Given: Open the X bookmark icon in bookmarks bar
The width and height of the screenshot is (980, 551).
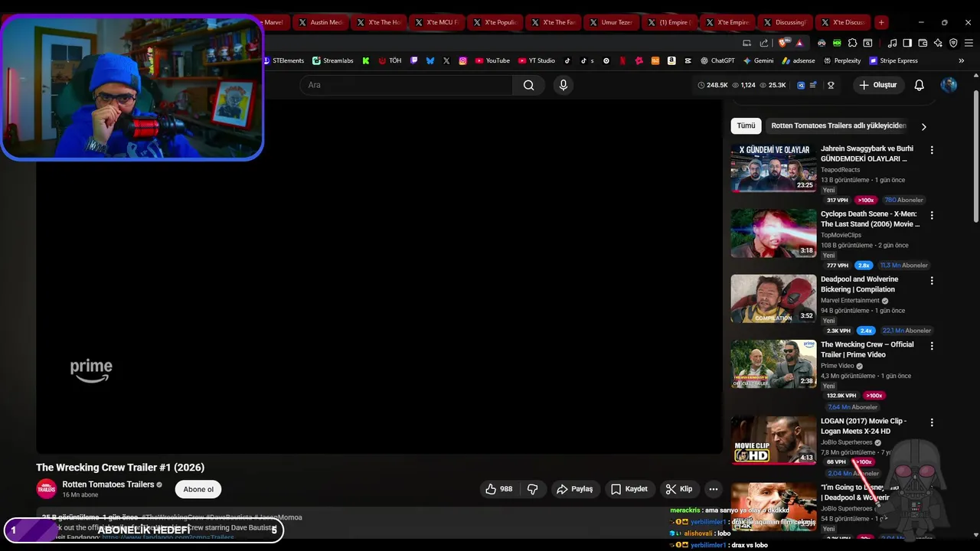Looking at the screenshot, I should [446, 60].
